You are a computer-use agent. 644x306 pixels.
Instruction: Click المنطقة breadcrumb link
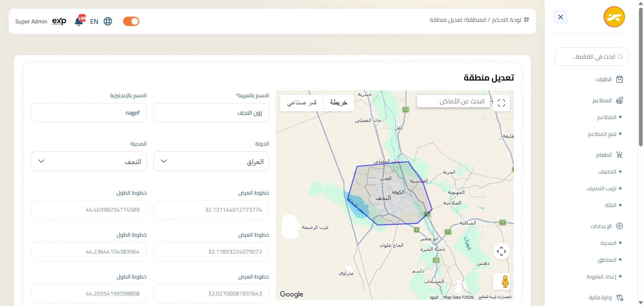pos(476,20)
